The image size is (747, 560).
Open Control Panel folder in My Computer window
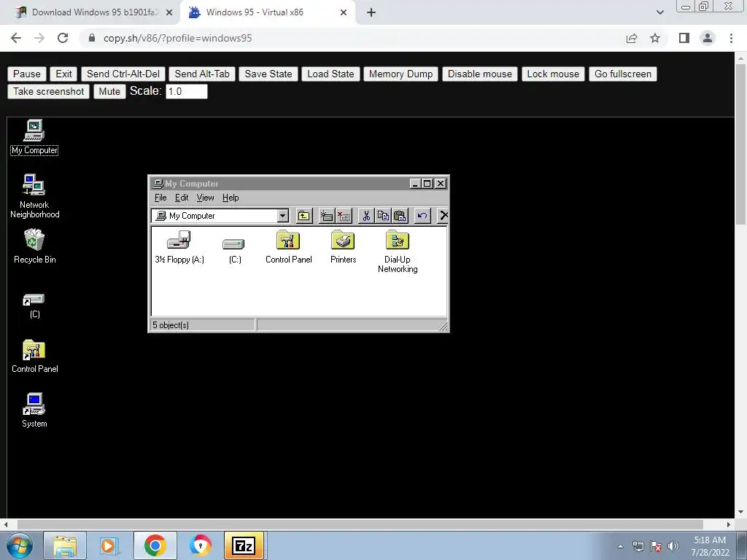289,246
